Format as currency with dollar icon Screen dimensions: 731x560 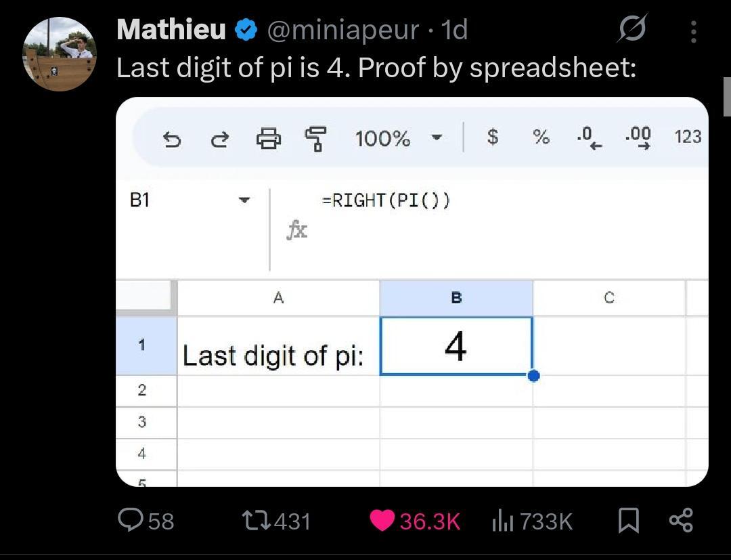coord(493,137)
